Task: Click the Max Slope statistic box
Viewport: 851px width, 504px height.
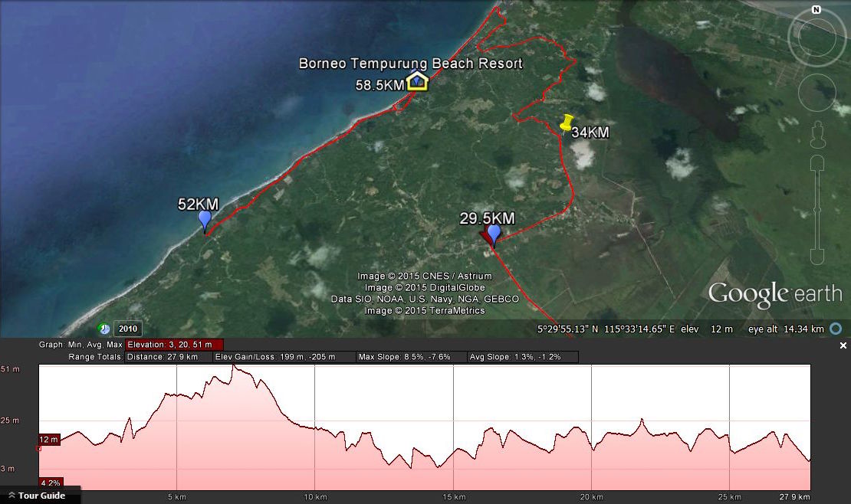Action: click(x=411, y=357)
